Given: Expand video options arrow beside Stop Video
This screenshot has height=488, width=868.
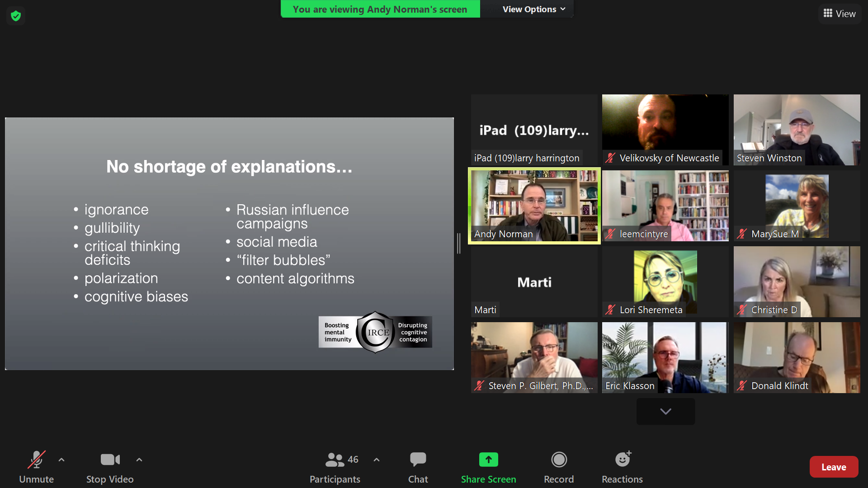Looking at the screenshot, I should pos(139,460).
